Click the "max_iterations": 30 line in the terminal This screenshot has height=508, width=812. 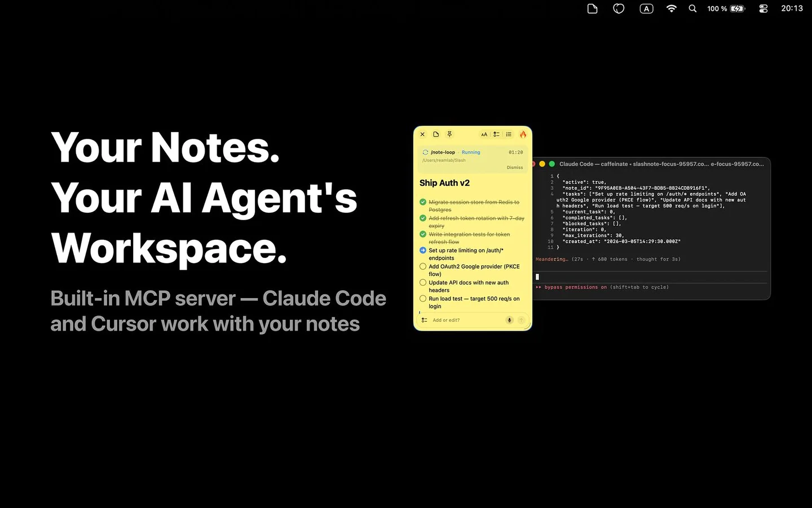coord(593,235)
